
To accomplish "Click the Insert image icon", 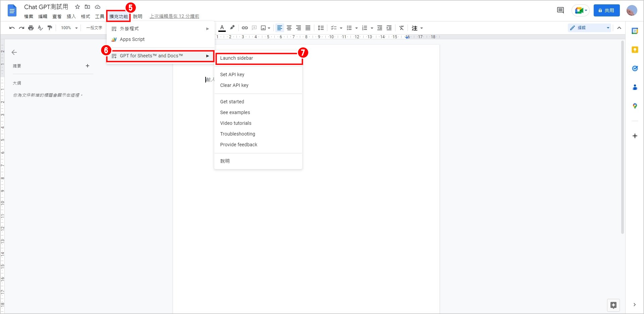I will 264,28.
